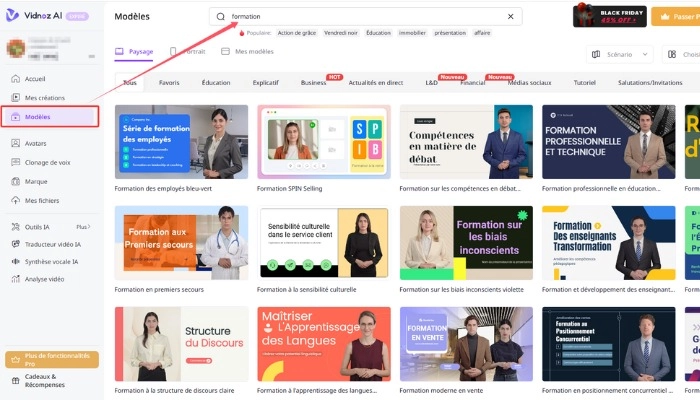Select the Éducation category tab
This screenshot has height=400, width=700.
click(216, 83)
